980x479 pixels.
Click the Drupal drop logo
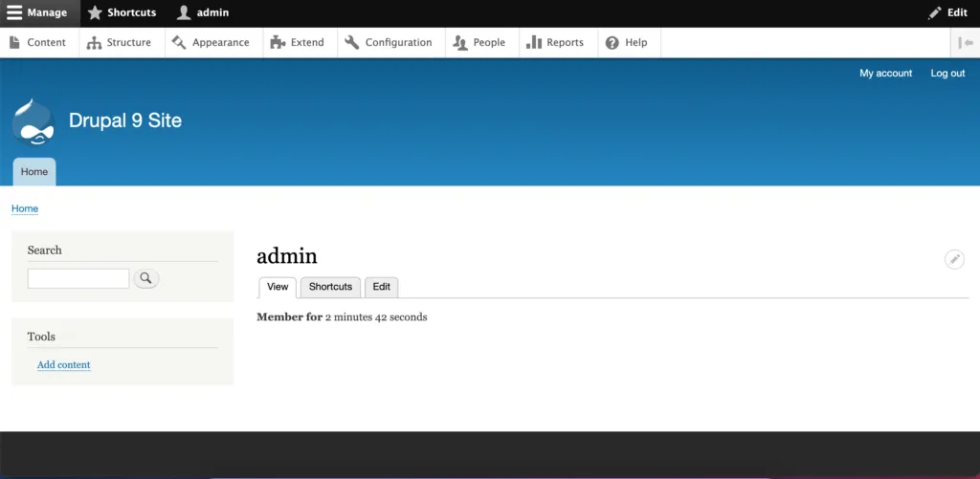pos(33,121)
